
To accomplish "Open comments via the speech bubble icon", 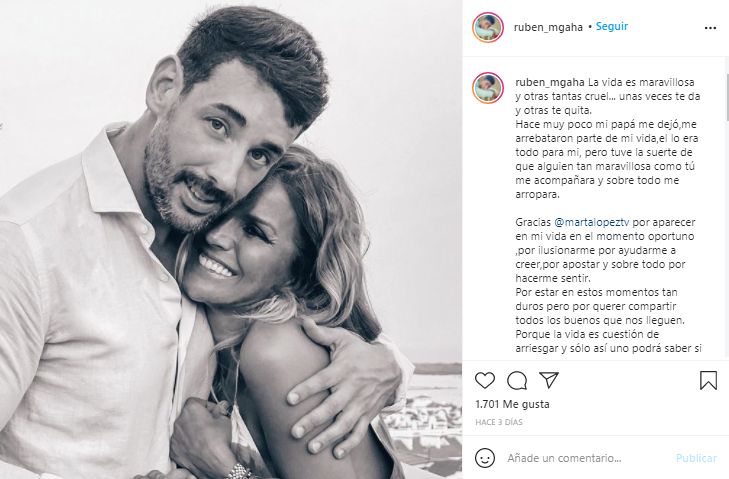I will pos(517,381).
